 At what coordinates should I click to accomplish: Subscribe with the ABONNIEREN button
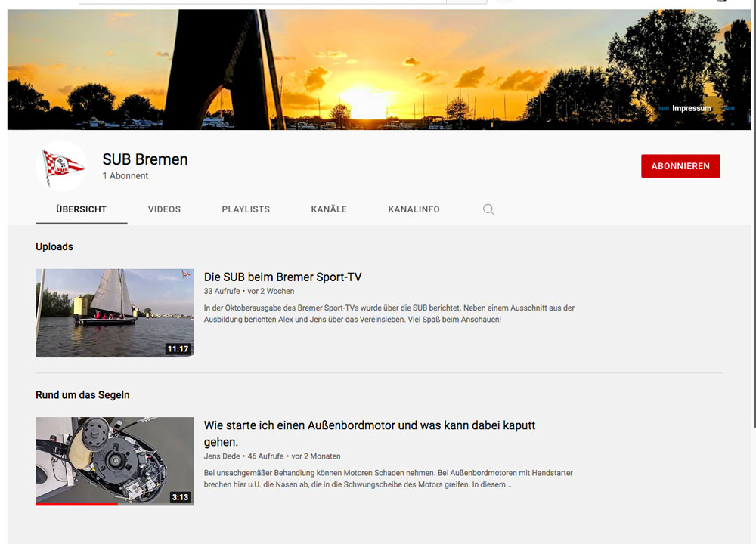[x=680, y=166]
